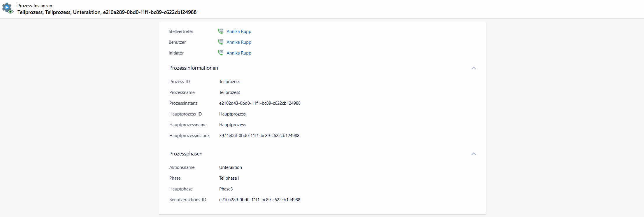
Task: Select the Prozessinstanz value e2102d43
Action: pos(260,103)
